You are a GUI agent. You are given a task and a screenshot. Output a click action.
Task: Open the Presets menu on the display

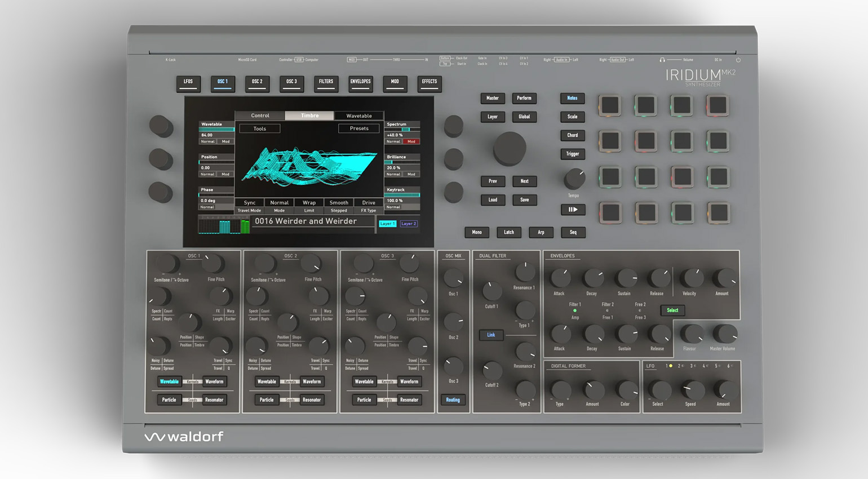[x=358, y=128]
